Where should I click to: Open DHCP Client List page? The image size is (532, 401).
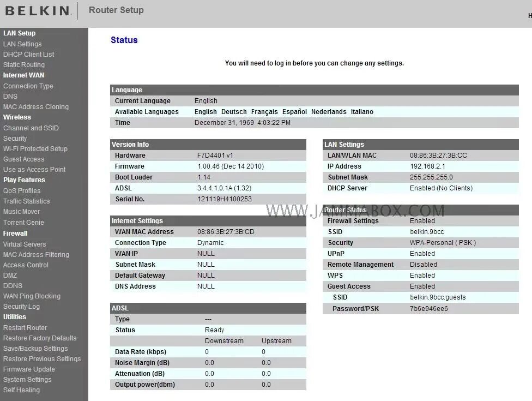28,55
